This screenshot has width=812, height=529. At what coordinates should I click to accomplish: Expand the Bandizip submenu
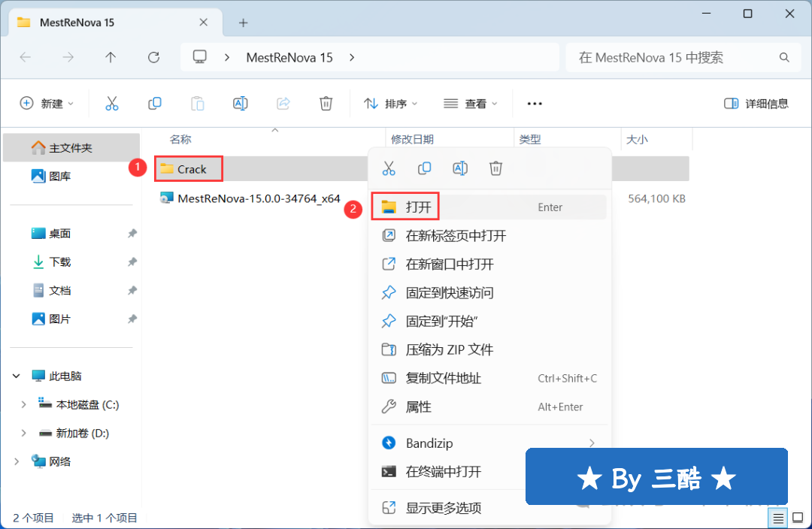[592, 443]
